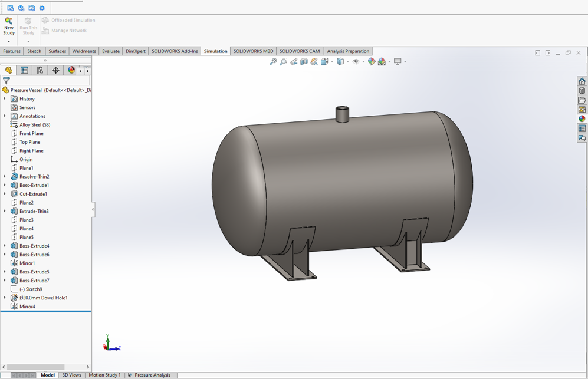The image size is (588, 379).
Task: Click the Motion Study 1 tab
Action: (x=106, y=375)
